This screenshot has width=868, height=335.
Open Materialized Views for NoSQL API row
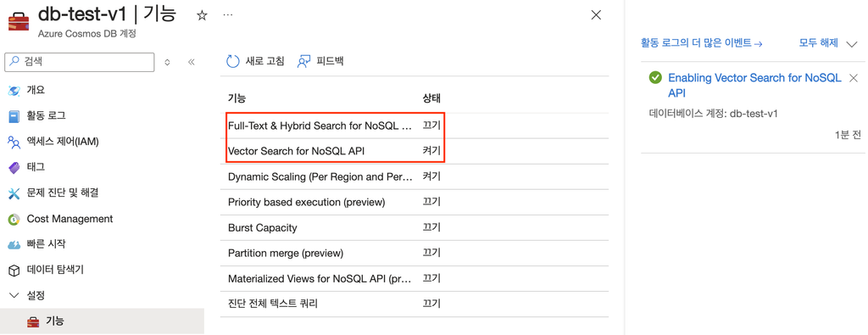pos(320,278)
